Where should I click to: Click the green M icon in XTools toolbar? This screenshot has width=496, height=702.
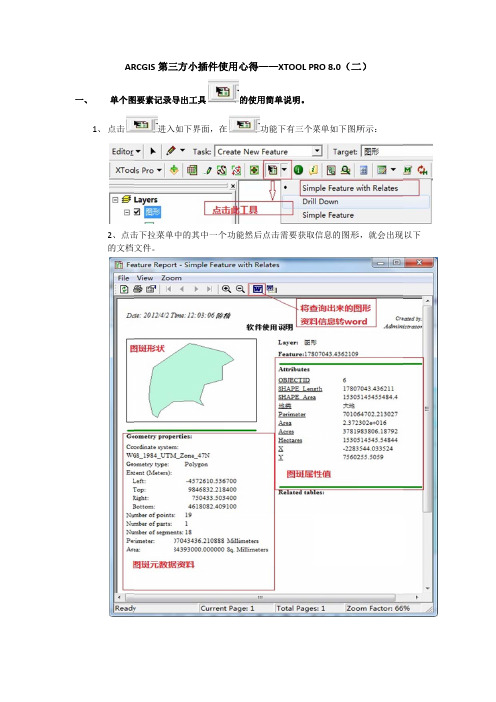point(407,170)
